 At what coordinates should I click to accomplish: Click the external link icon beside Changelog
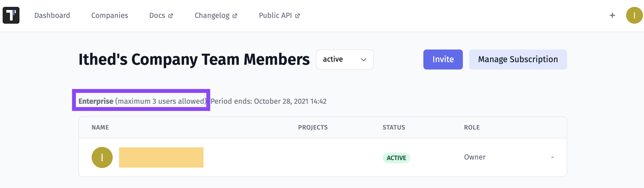(x=235, y=16)
